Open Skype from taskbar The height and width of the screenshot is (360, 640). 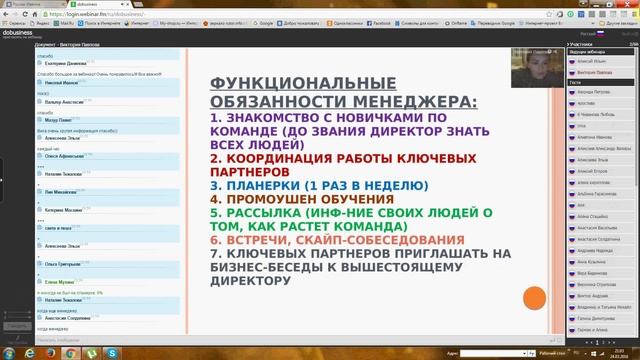click(112, 353)
